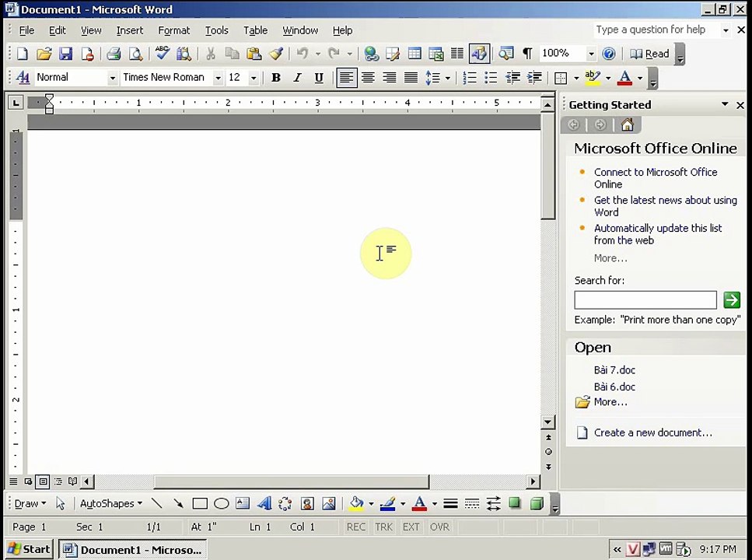
Task: Select the Format Painter brush
Action: pos(276,54)
